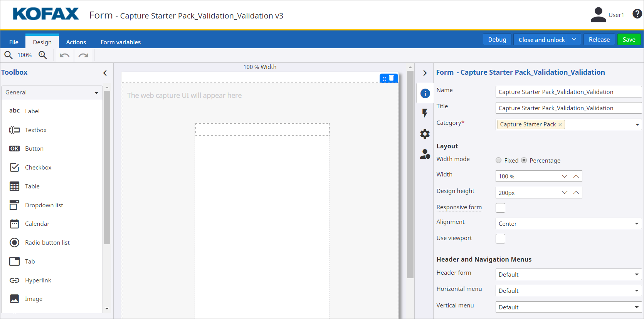
Task: Open the help question mark icon
Action: click(x=637, y=14)
